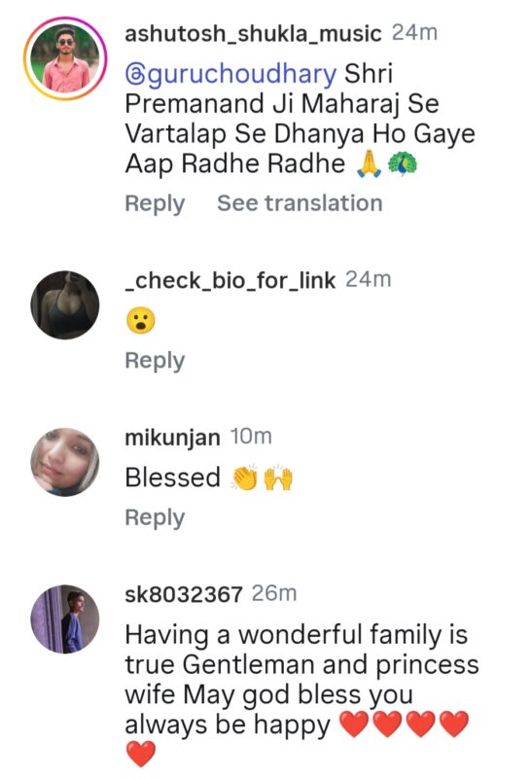Click the surprised face emoji comment
The height and width of the screenshot is (778, 532).
pos(141,321)
